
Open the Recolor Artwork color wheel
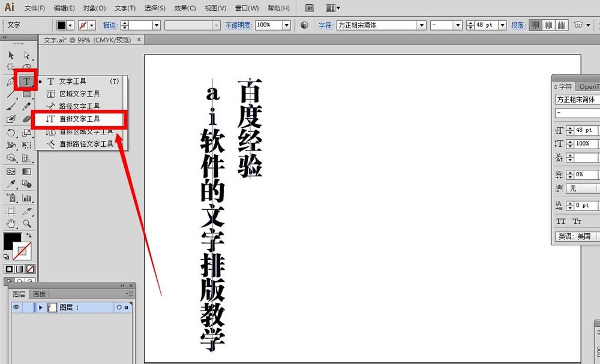[x=305, y=25]
